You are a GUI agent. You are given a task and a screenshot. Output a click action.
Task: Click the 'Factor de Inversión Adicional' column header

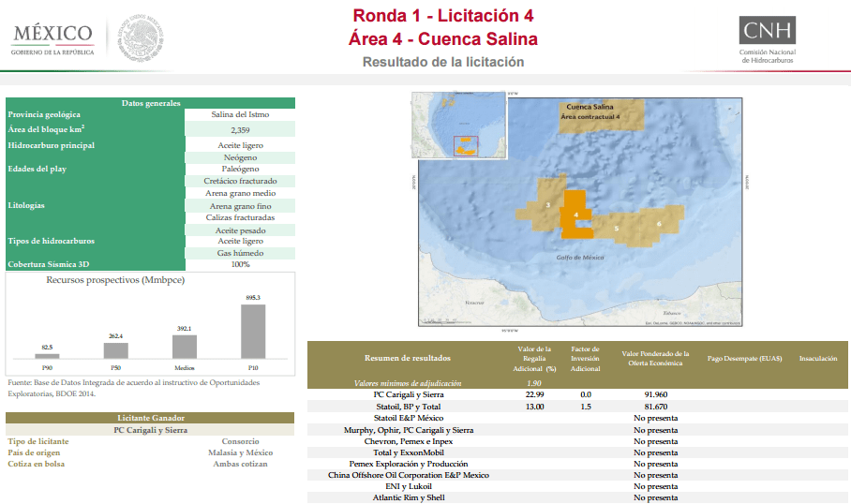(x=585, y=359)
